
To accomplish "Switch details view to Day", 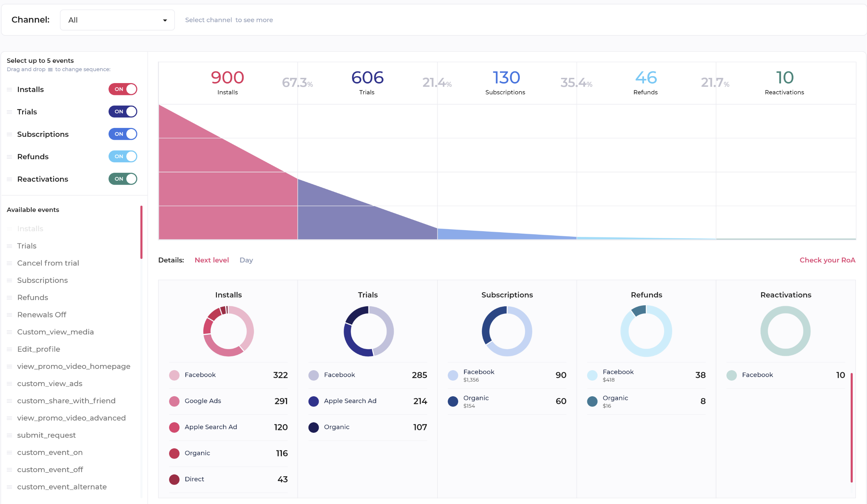I will click(246, 260).
